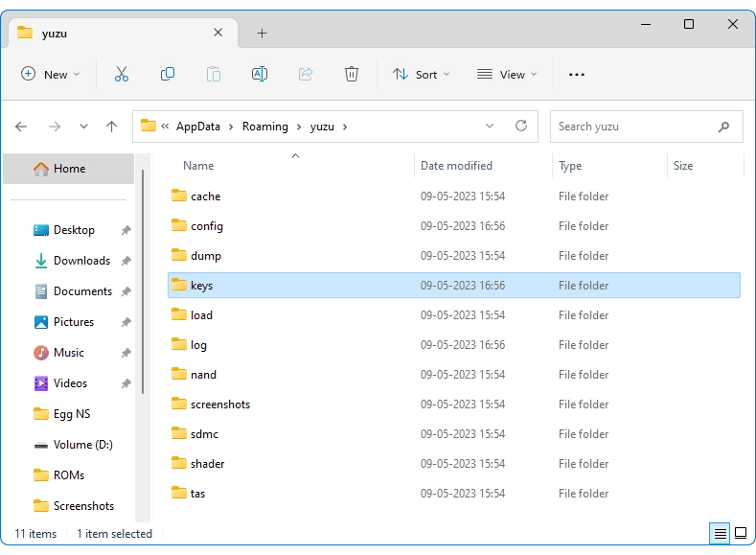Viewport: 756px width, 555px height.
Task: Expand the recent locations chevron
Action: click(84, 127)
